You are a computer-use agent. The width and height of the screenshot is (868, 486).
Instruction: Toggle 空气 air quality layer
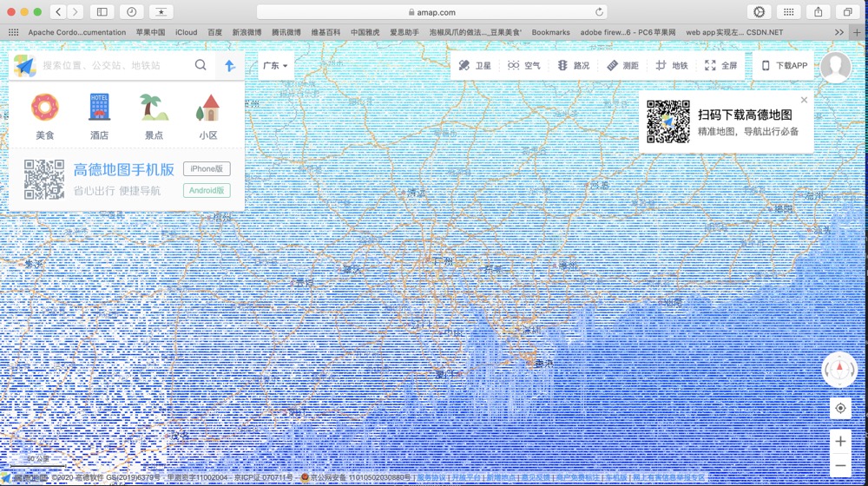tap(524, 66)
